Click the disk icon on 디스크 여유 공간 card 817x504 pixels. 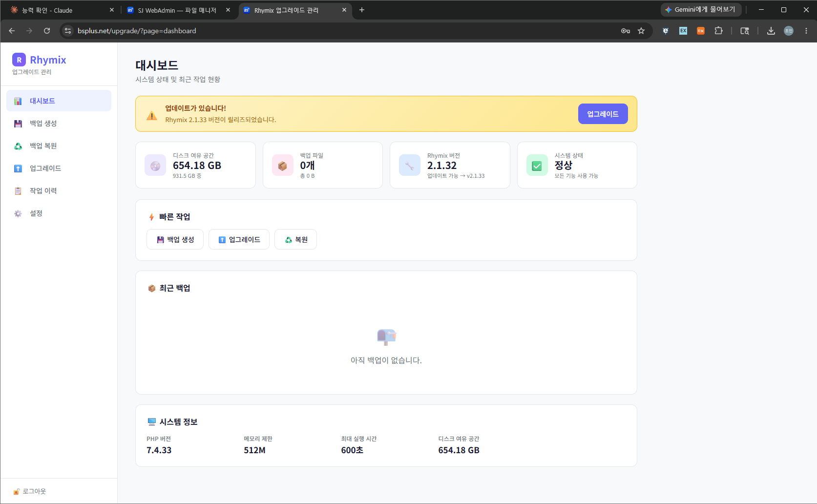[x=155, y=165]
